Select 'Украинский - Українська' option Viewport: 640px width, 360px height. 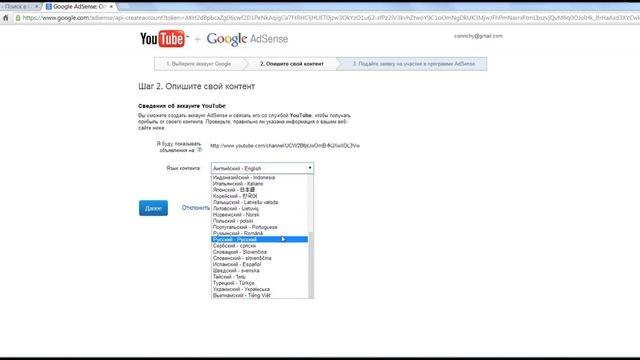(260, 289)
